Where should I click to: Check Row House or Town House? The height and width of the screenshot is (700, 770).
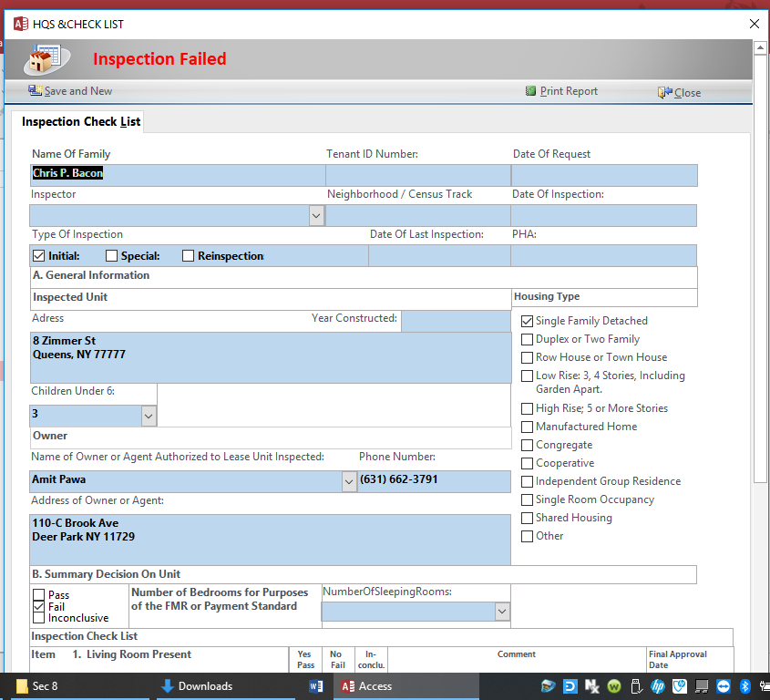pyautogui.click(x=527, y=357)
